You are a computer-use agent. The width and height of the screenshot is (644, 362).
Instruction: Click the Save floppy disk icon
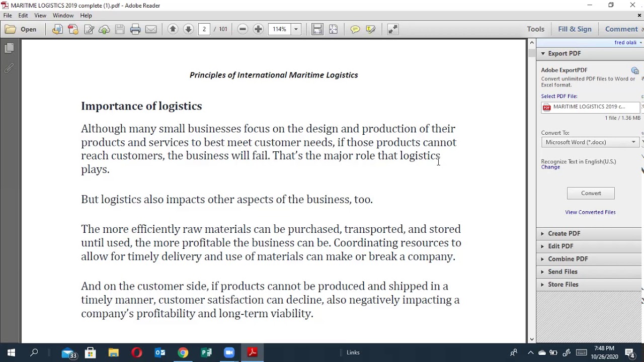[120, 29]
